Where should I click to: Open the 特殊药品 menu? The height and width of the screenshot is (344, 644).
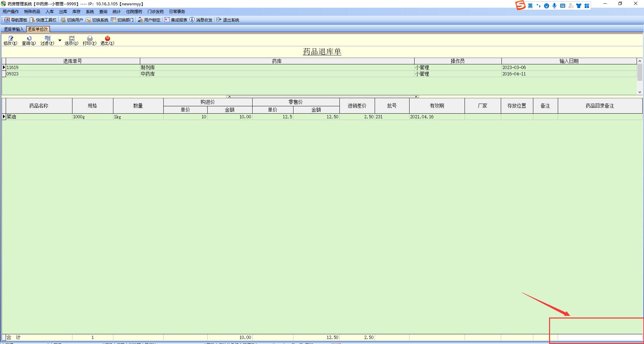[32, 12]
